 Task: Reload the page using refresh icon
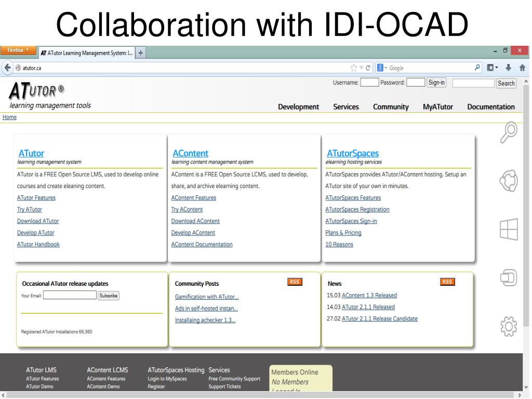[x=368, y=68]
